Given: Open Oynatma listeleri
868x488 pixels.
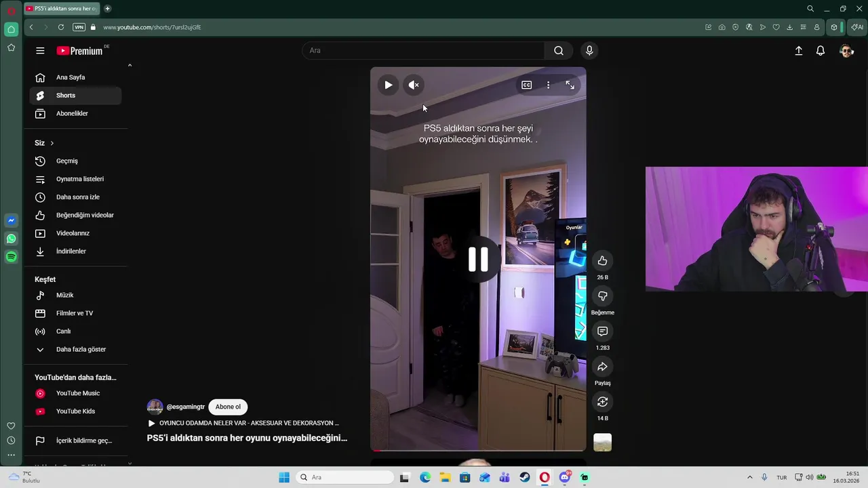Looking at the screenshot, I should (76, 179).
